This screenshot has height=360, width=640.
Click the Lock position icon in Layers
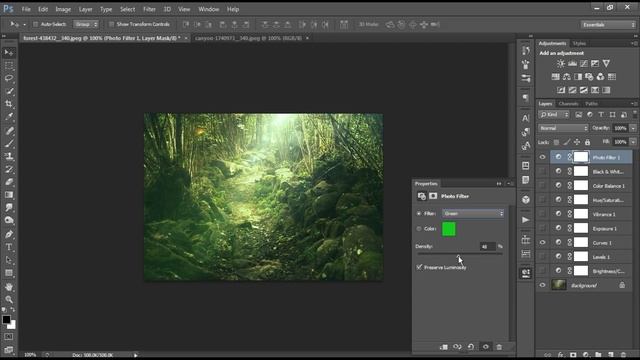tap(577, 142)
